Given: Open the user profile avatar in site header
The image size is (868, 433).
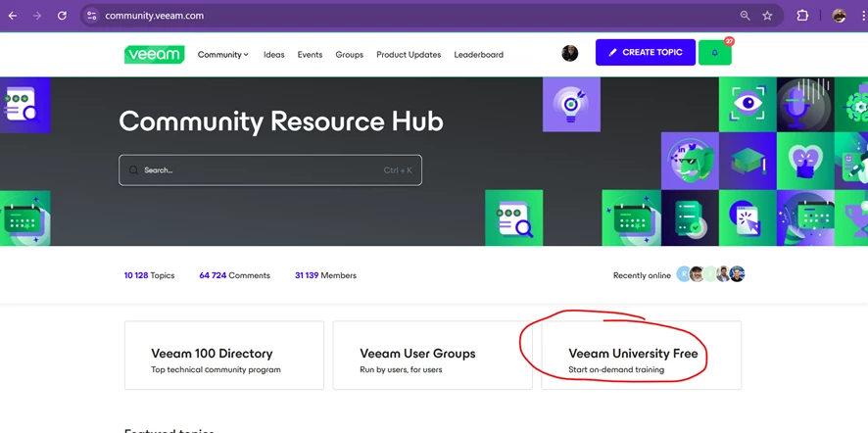Looking at the screenshot, I should click(x=569, y=53).
